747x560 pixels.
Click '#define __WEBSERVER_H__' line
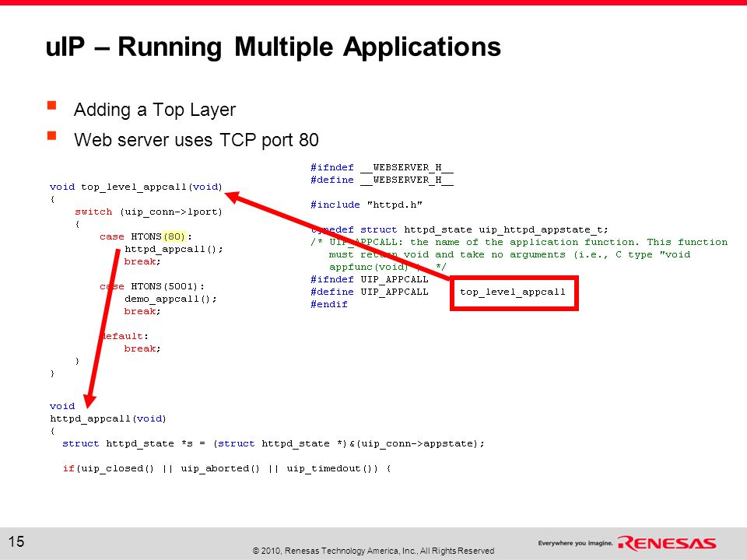(x=381, y=180)
